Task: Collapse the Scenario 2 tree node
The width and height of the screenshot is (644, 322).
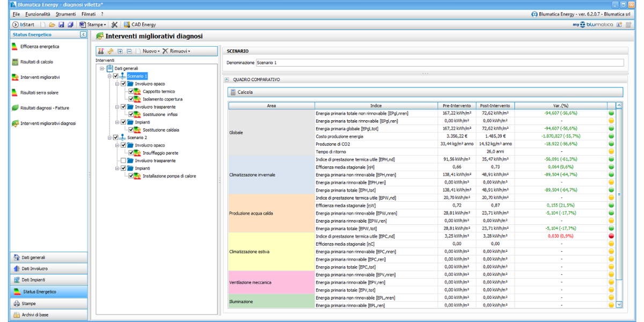Action: (109, 138)
